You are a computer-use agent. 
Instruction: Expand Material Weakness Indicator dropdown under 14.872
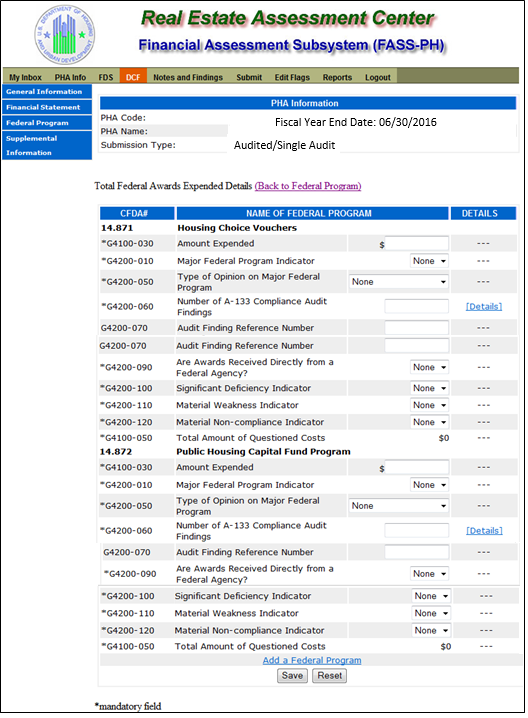pyautogui.click(x=431, y=614)
